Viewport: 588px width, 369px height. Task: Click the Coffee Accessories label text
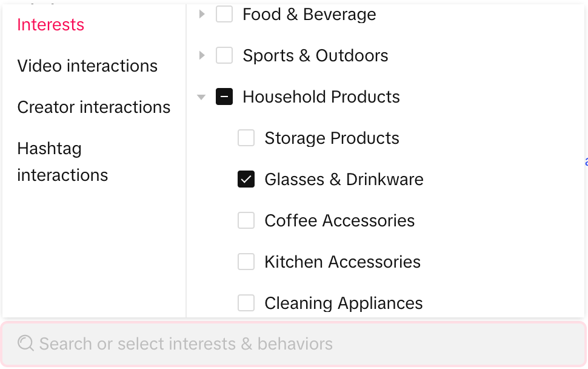click(339, 221)
